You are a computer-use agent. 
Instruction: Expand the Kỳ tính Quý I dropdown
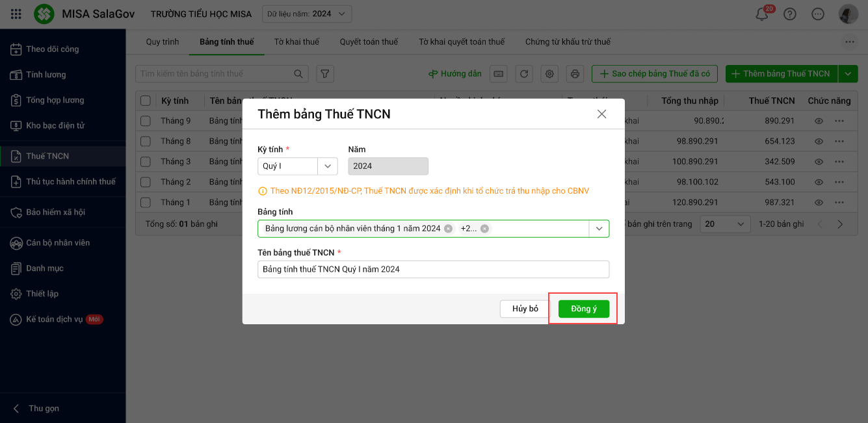tap(328, 166)
